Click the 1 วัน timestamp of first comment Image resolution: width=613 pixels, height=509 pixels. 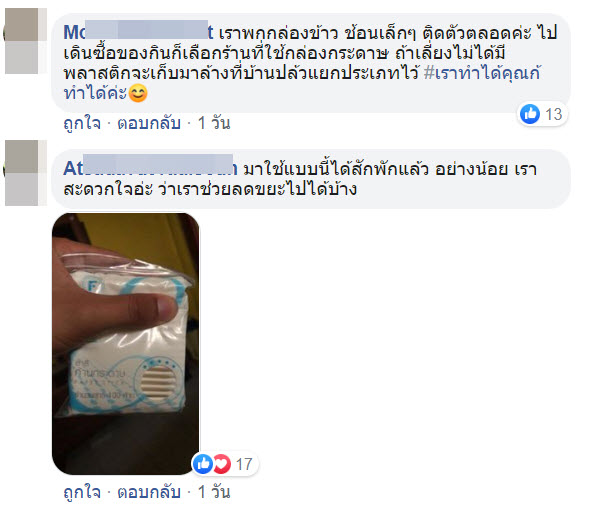pos(214,123)
